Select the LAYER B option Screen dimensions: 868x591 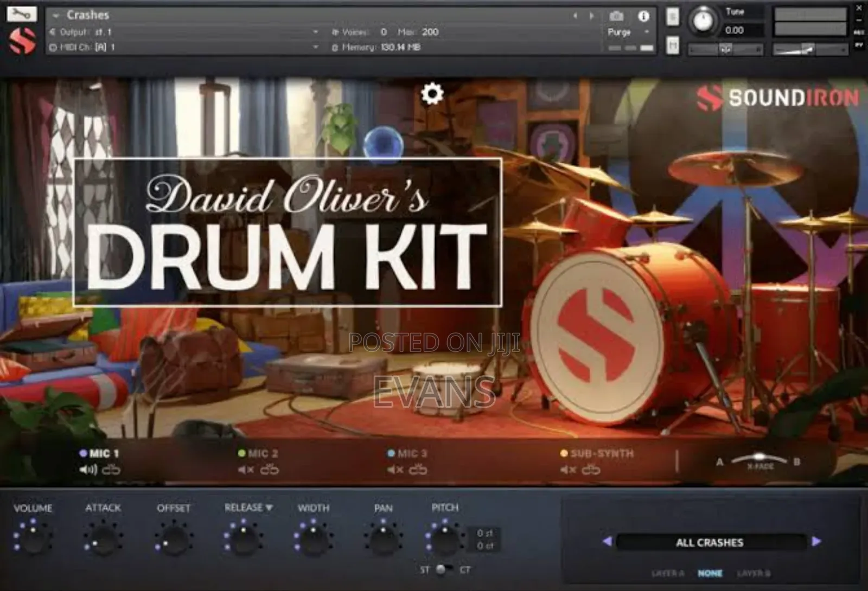[x=754, y=573]
